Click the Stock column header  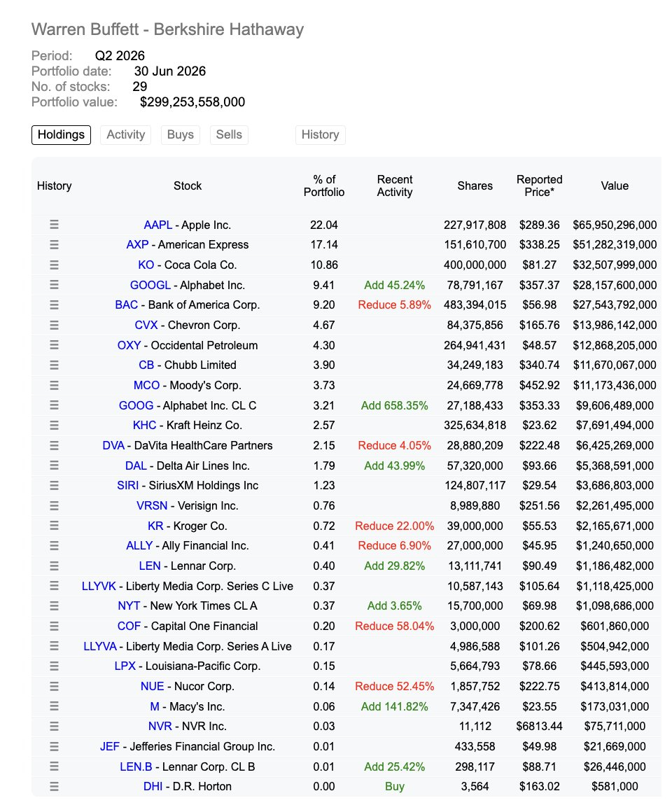[x=188, y=186]
